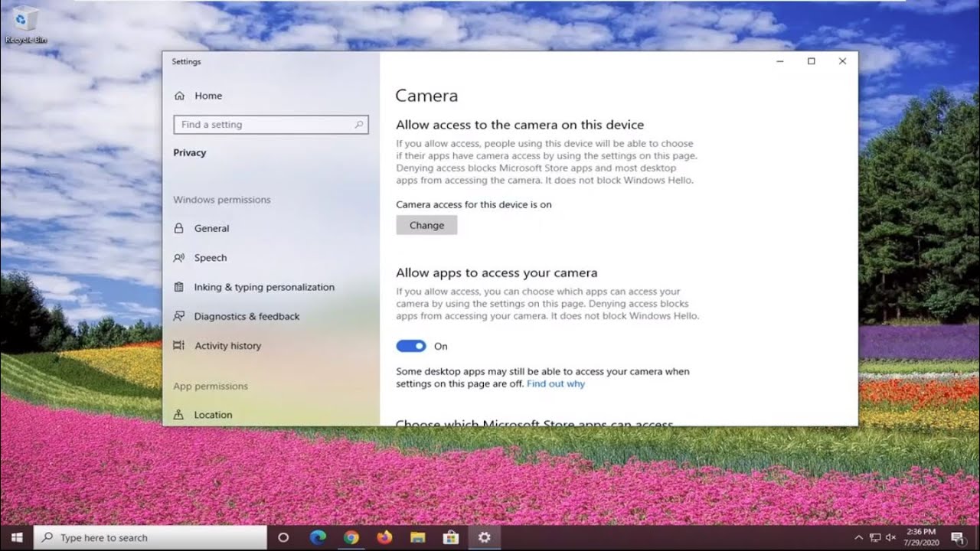
Task: Turn off Allow apps to access camera
Action: click(x=411, y=346)
